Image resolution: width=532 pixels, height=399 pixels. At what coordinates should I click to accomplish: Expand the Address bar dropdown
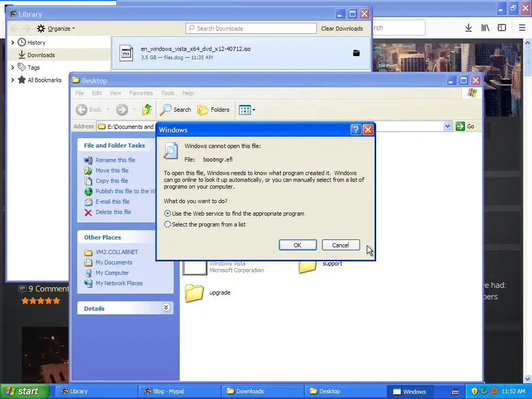click(x=447, y=126)
